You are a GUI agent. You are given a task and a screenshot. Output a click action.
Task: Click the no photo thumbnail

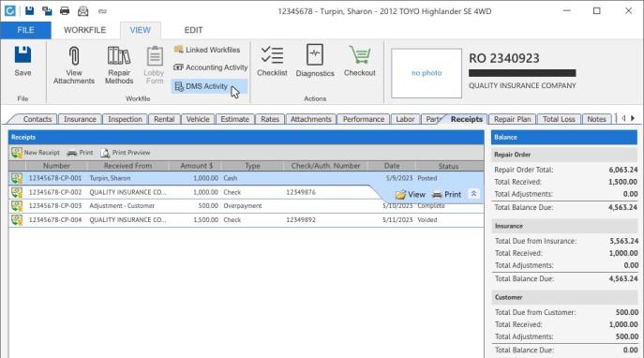(x=427, y=73)
